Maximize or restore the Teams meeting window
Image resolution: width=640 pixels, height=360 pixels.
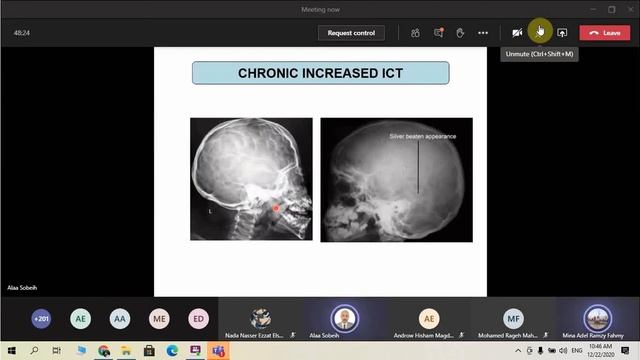tap(611, 9)
